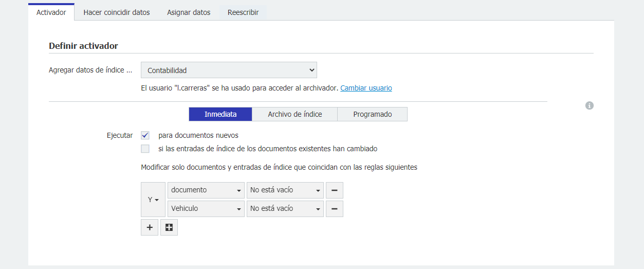This screenshot has width=644, height=269.
Task: Remove the 'documento' rule with minus button
Action: click(334, 190)
